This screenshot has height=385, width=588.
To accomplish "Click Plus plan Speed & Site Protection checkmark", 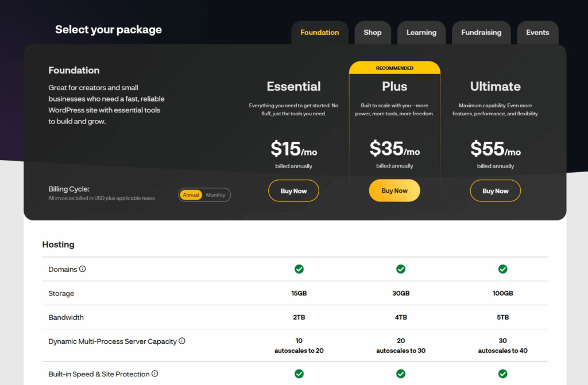I will 401,374.
